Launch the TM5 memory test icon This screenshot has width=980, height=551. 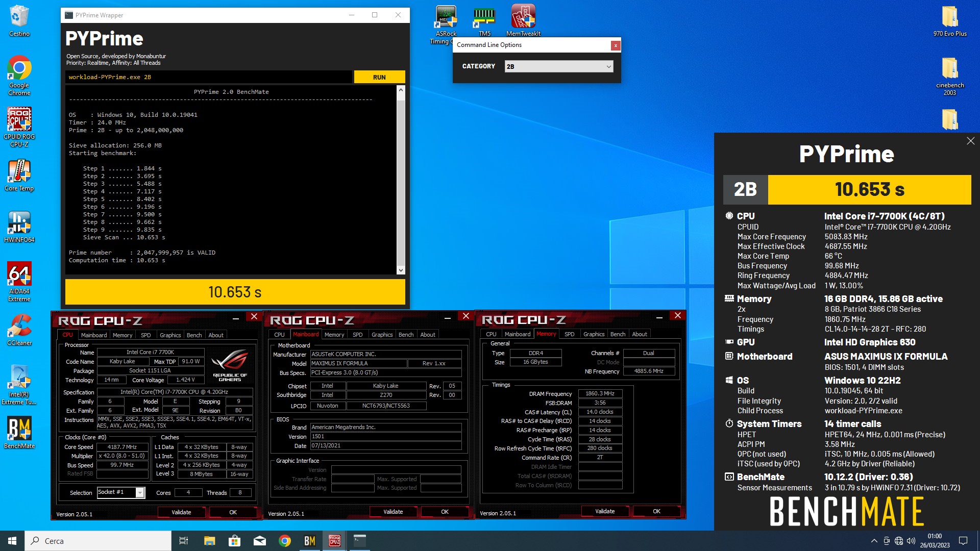click(x=484, y=20)
